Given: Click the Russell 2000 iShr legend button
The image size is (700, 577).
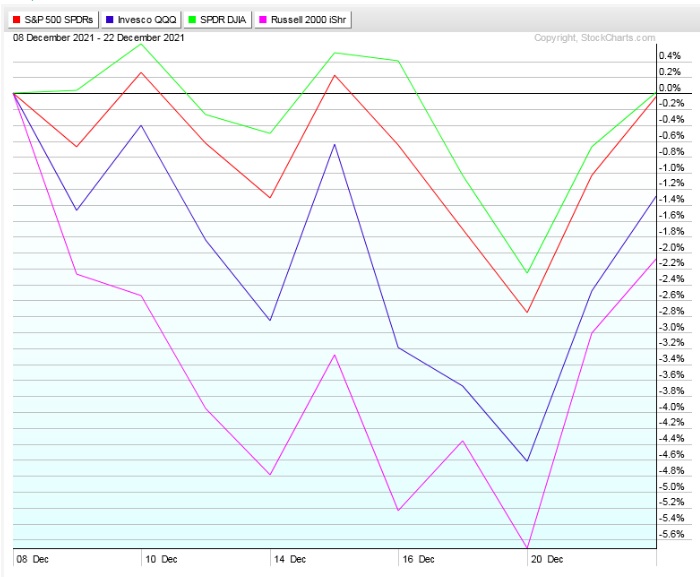Looking at the screenshot, I should 303,20.
